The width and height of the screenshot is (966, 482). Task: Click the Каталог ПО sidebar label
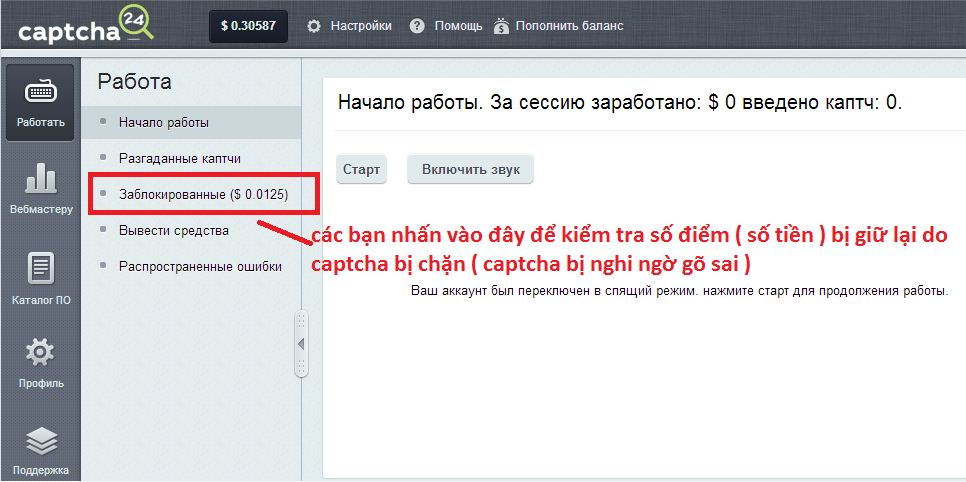(x=41, y=301)
